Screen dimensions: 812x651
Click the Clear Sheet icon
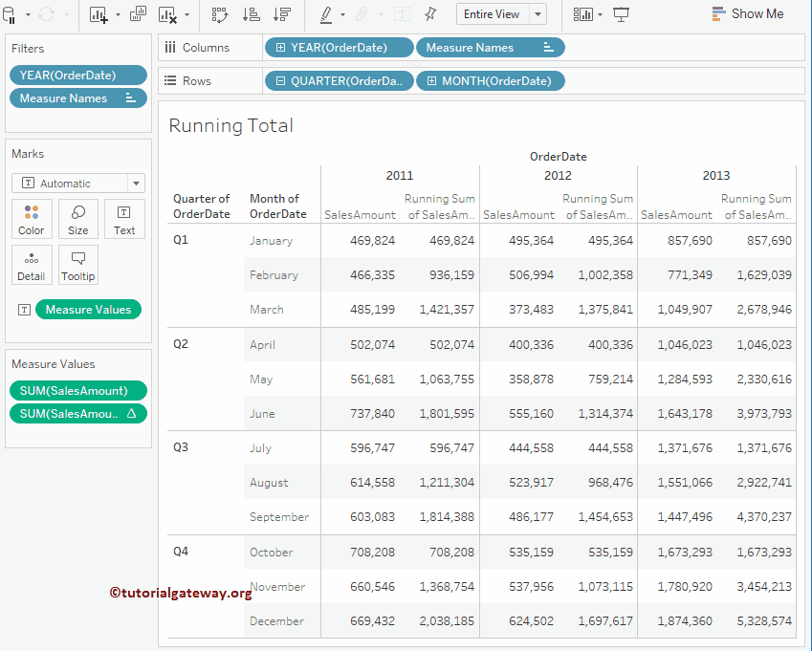coord(167,14)
